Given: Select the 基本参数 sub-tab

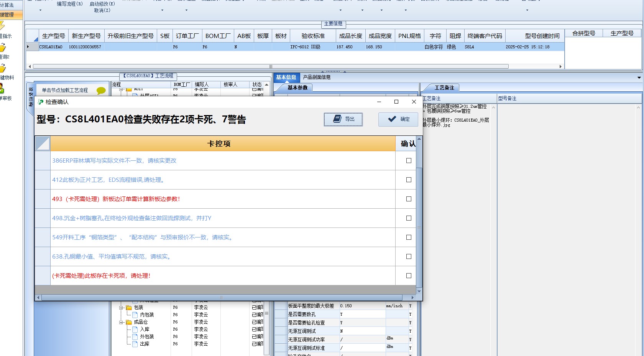Looking at the screenshot, I should pyautogui.click(x=297, y=88).
